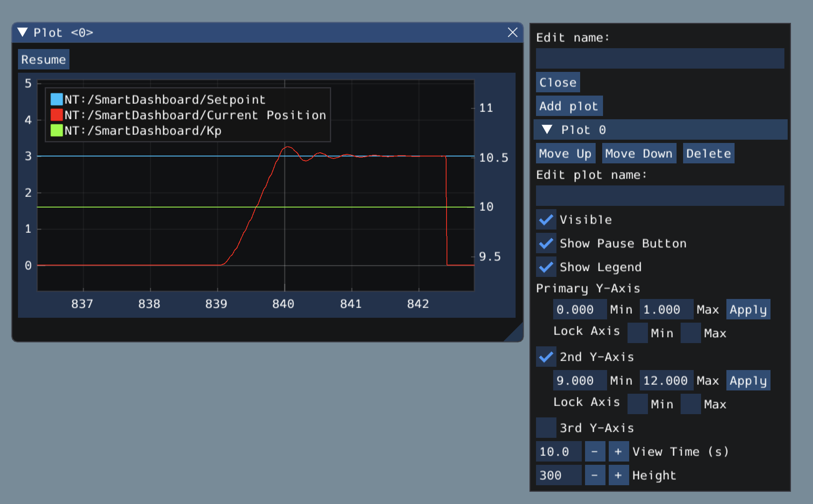Image resolution: width=813 pixels, height=504 pixels.
Task: Click the Move Down button
Action: [639, 154]
